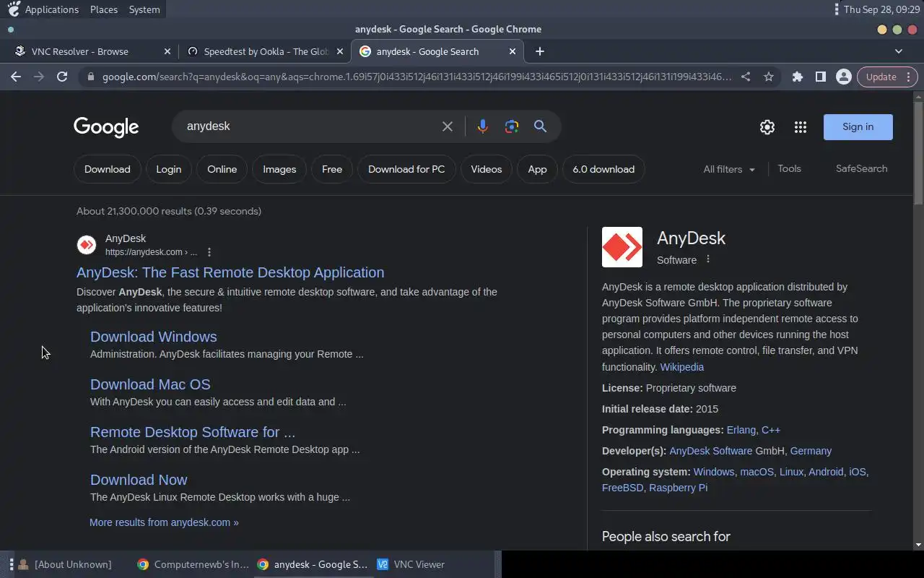The height and width of the screenshot is (578, 924).
Task: Open the Places menu
Action: point(104,9)
